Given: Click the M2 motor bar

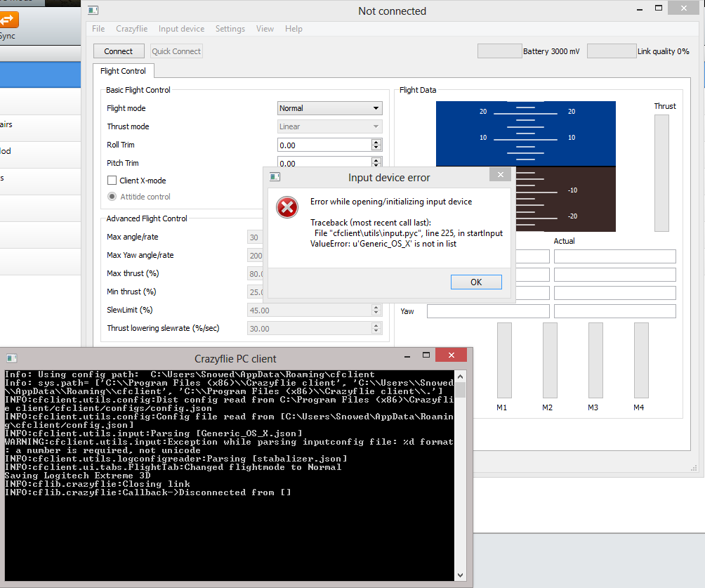Looking at the screenshot, I should (x=550, y=360).
